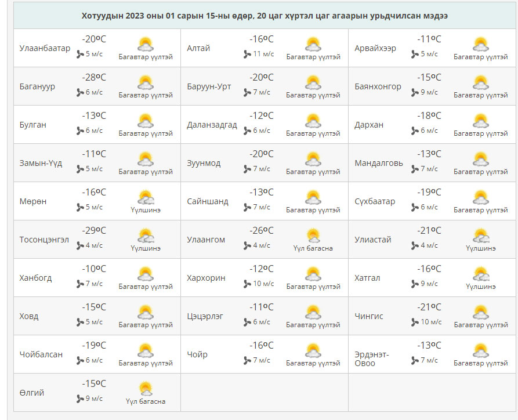
Task: Click the weather icon for Улаанбаатар
Action: [x=145, y=44]
